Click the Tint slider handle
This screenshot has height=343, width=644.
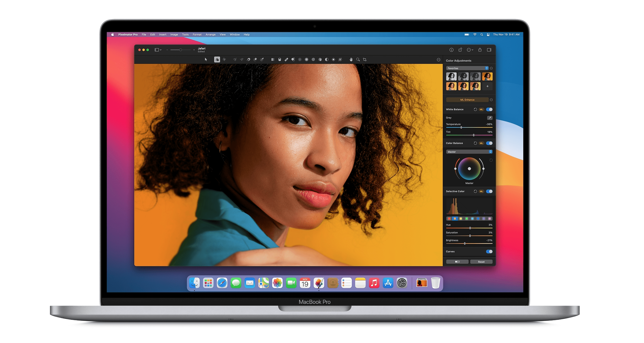click(474, 135)
